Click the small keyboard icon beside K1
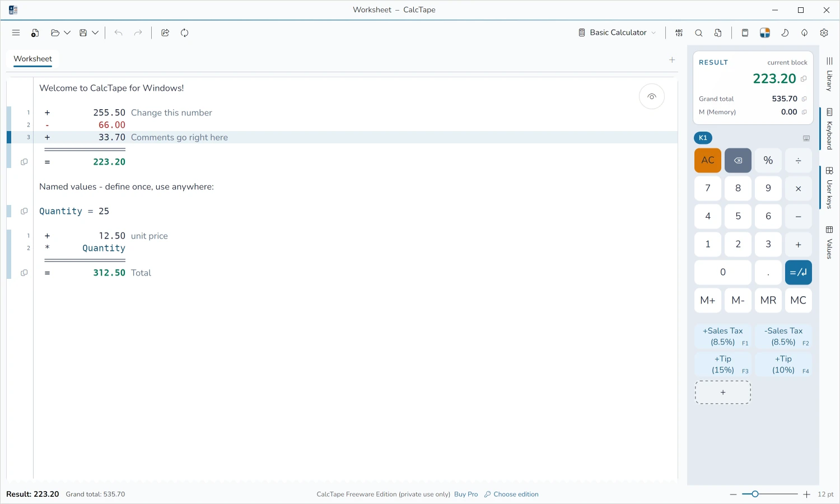Viewport: 840px width, 504px height. point(806,138)
